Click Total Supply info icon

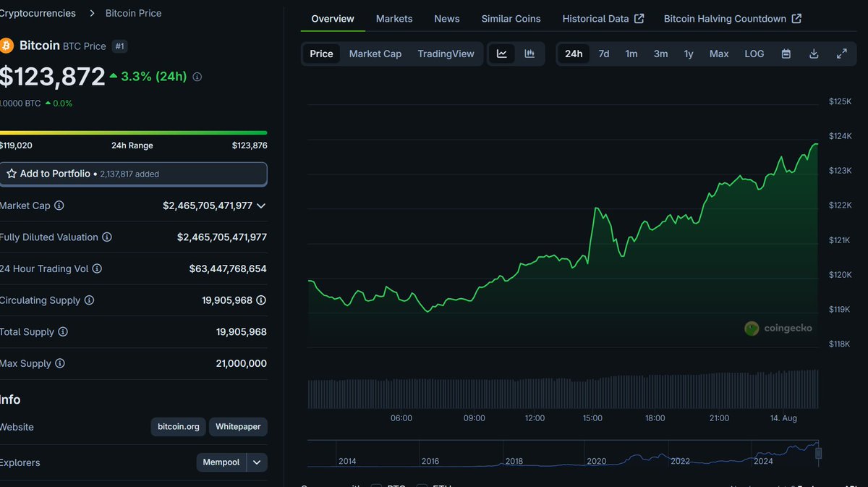click(63, 332)
